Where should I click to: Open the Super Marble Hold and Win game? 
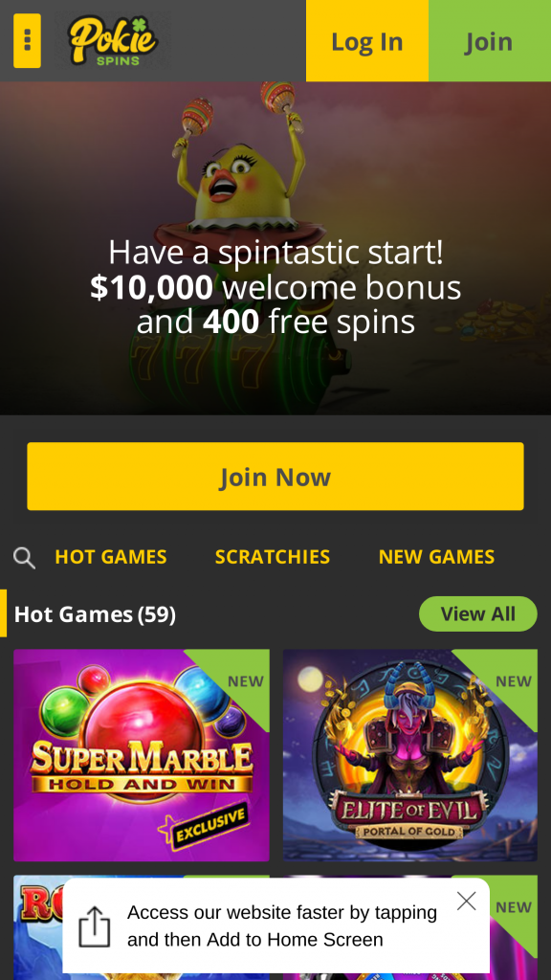(142, 755)
